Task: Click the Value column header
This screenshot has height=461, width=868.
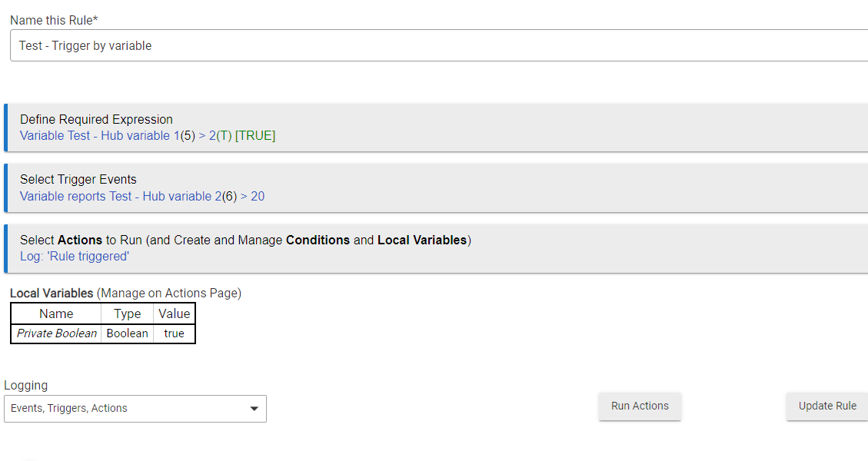Action: click(x=175, y=313)
